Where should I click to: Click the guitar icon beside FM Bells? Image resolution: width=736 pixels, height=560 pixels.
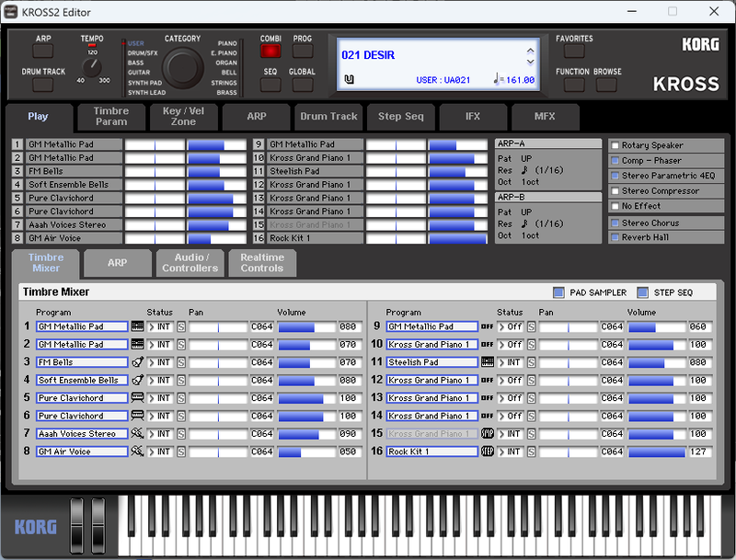(137, 362)
